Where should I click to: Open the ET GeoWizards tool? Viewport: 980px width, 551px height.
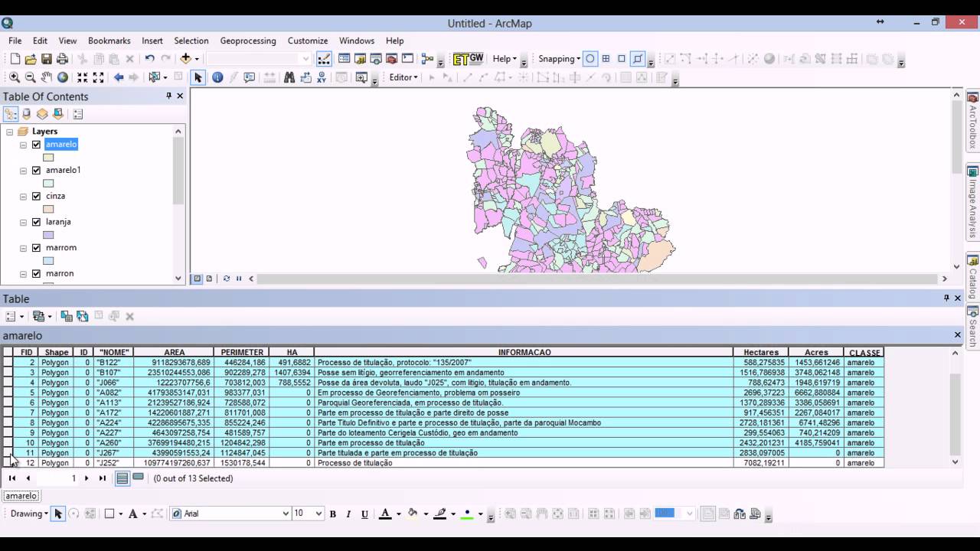coord(469,59)
